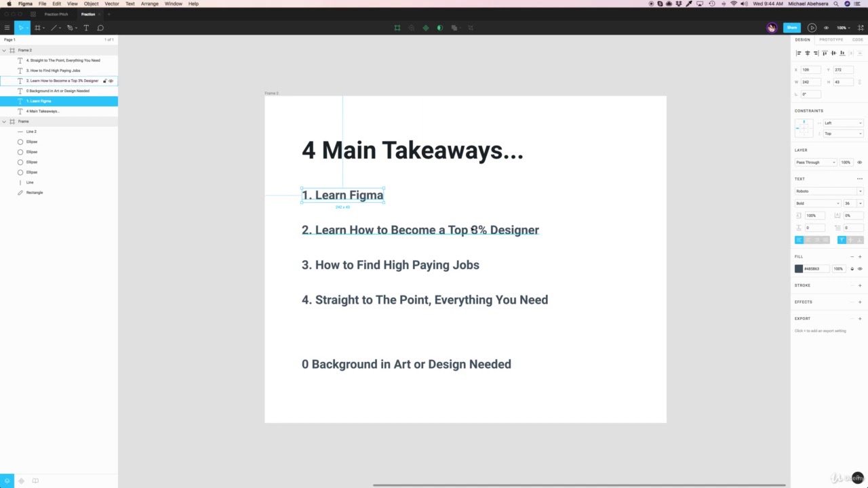The width and height of the screenshot is (868, 488).
Task: Open text advanced options (three dots)
Action: tap(860, 179)
